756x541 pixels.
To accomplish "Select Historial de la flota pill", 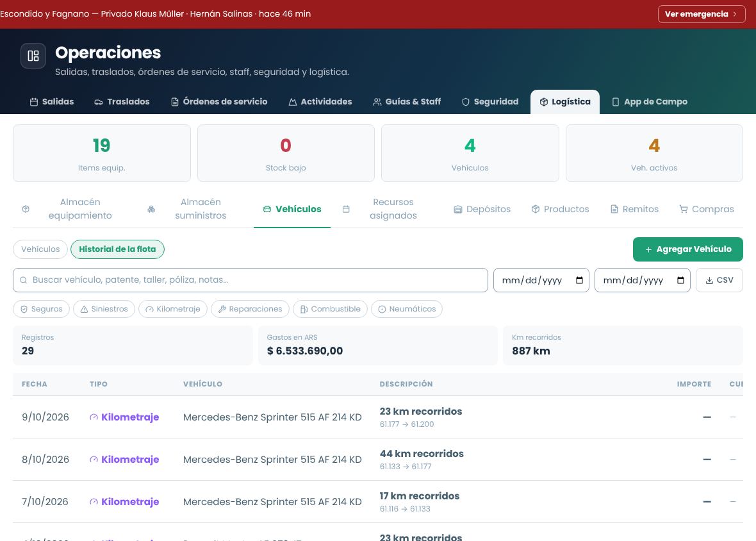I will point(118,249).
